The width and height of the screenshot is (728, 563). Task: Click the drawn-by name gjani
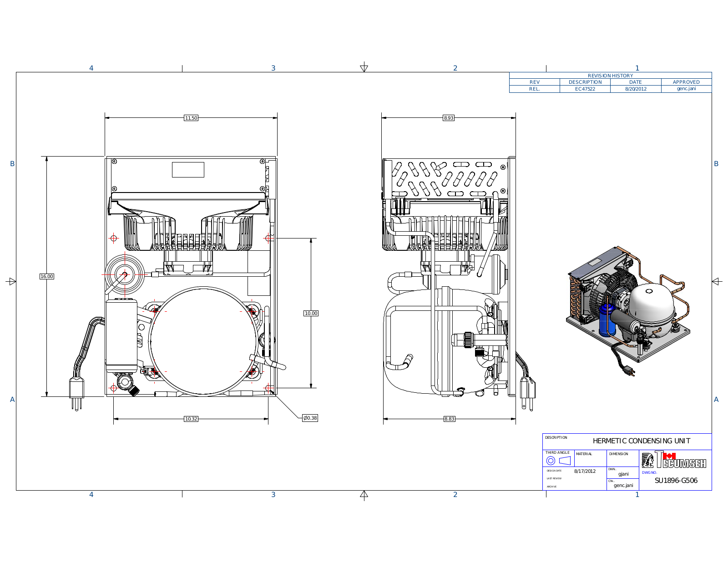[623, 474]
